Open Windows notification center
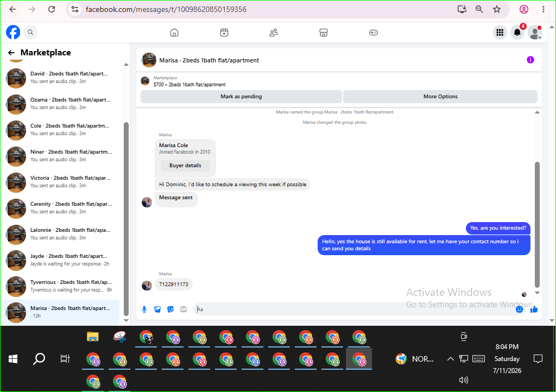This screenshot has height=392, width=556. 538,359
